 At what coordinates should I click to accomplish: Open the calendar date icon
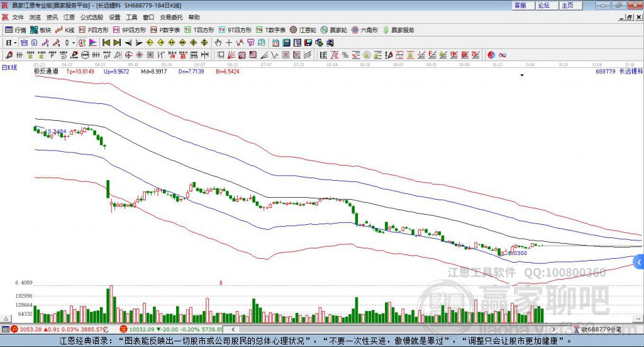click(x=275, y=42)
